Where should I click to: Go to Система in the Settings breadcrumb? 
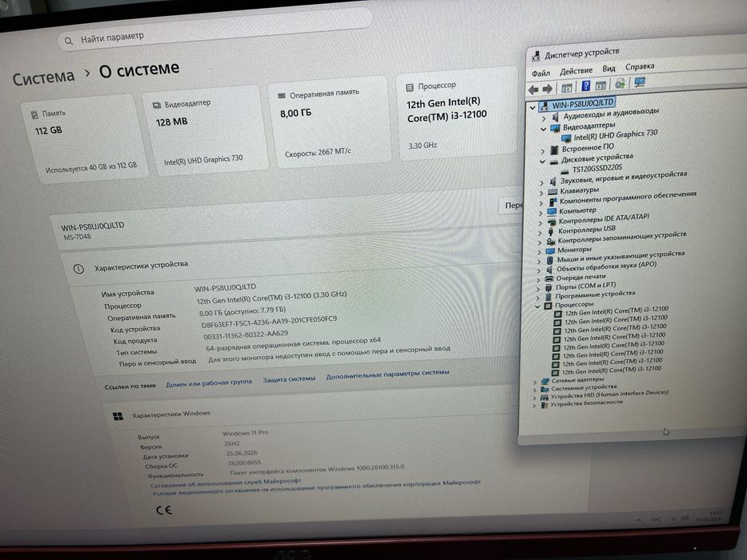(43, 78)
